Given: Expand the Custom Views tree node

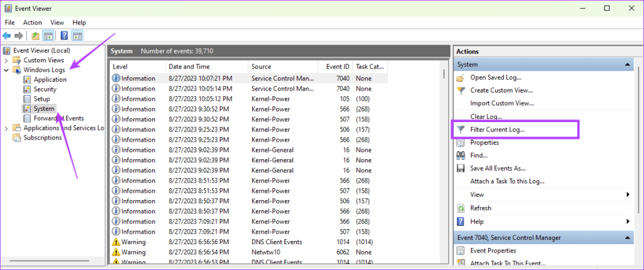Looking at the screenshot, I should (x=7, y=60).
